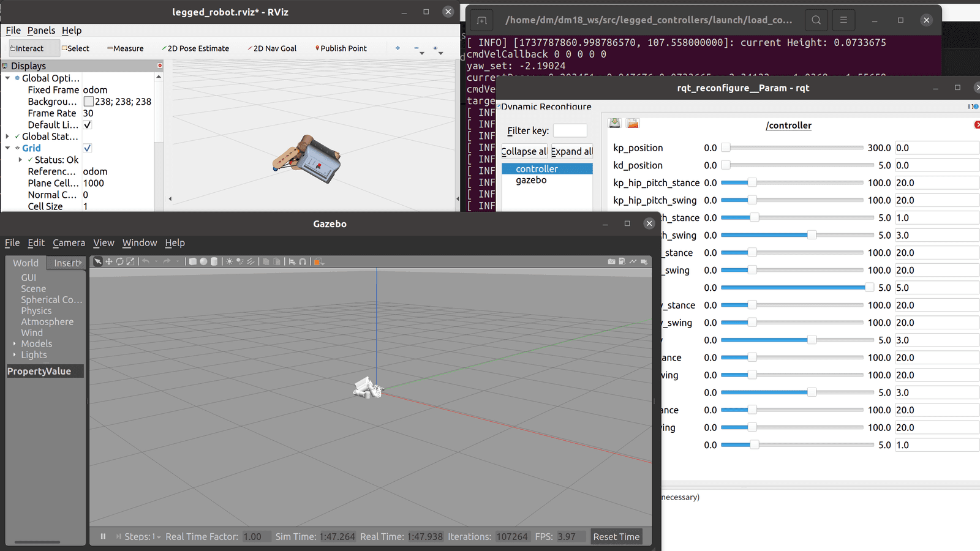Viewport: 980px width, 551px height.
Task: Focus the Filter key input field
Action: (570, 130)
